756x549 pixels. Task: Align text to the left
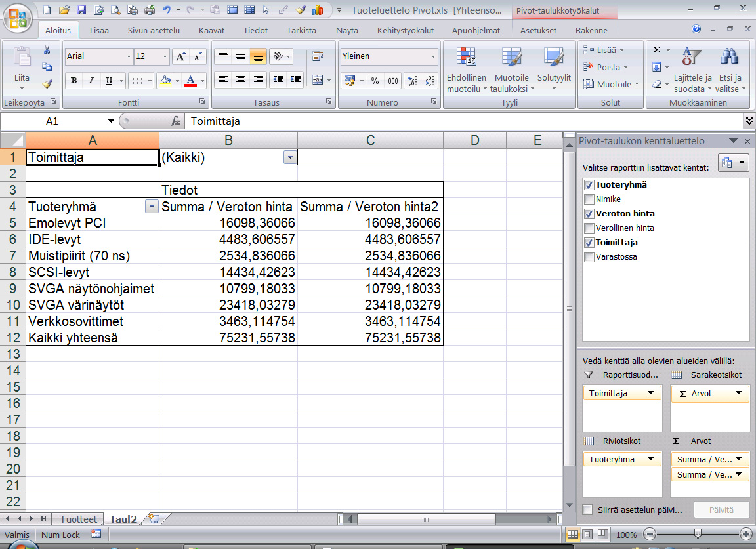222,80
